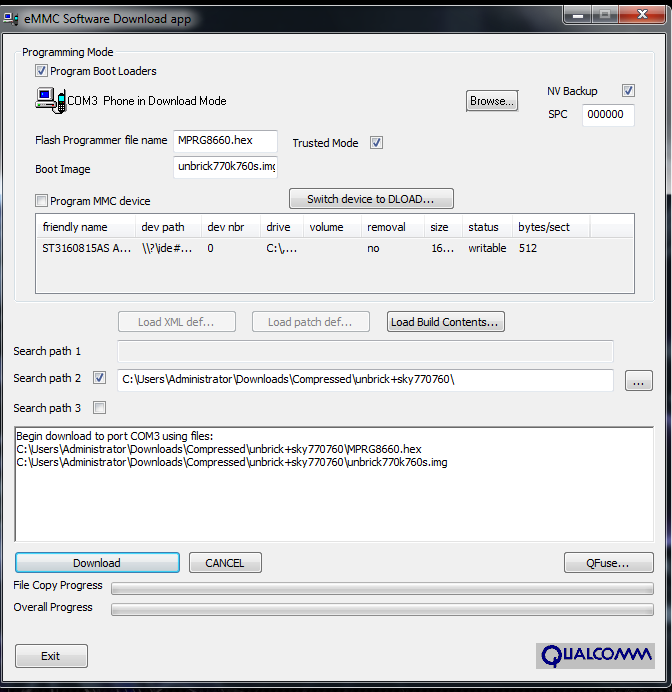Screen dimensions: 672x692
Task: Toggle NV Backup checkbox
Action: (628, 90)
